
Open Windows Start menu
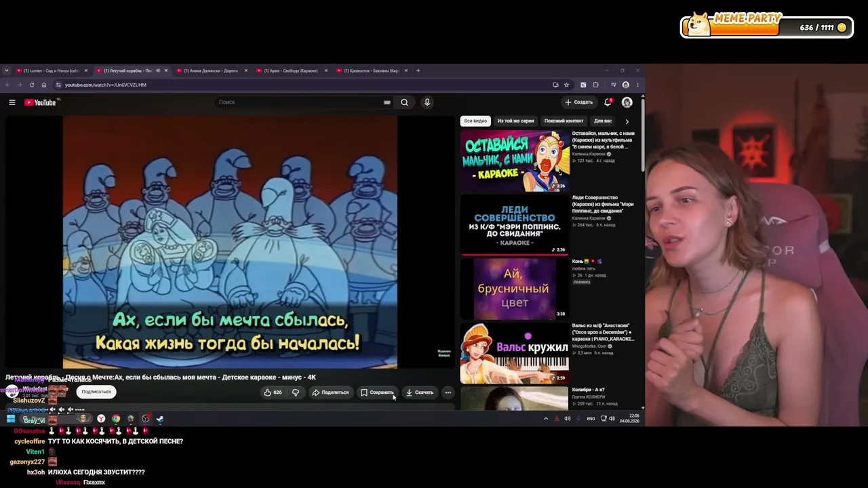click(11, 419)
